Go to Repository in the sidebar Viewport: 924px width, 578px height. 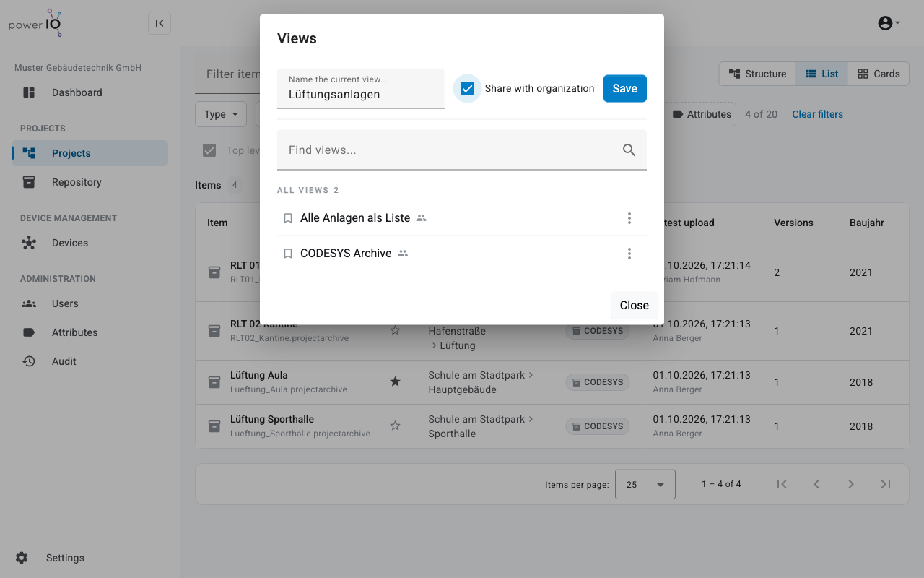coord(90,182)
